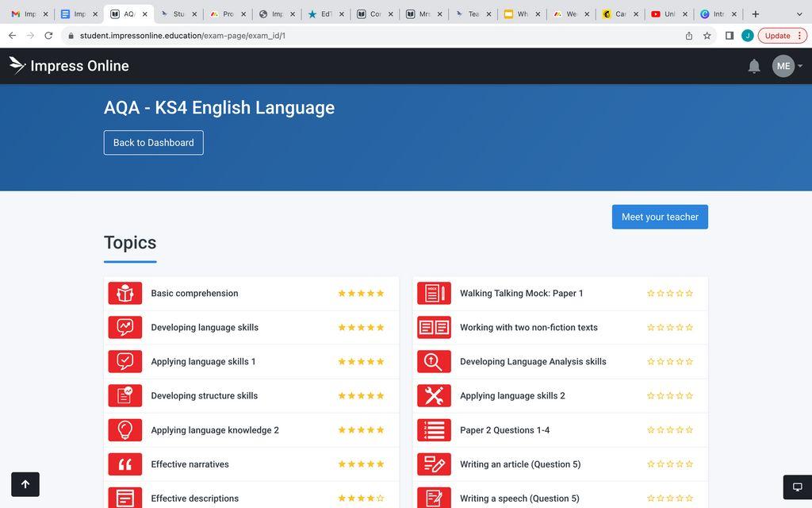Click the lightbulb icon for Applying language knowledge 2
812x508 pixels.
pos(124,430)
